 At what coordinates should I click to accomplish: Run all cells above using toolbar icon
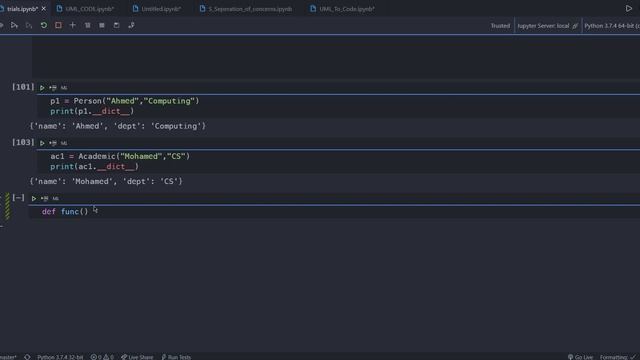(14, 25)
